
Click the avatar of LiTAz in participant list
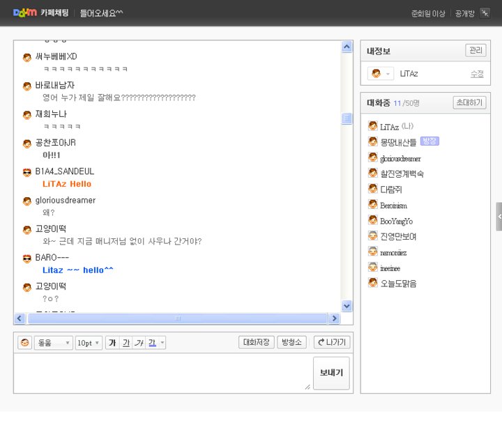372,125
